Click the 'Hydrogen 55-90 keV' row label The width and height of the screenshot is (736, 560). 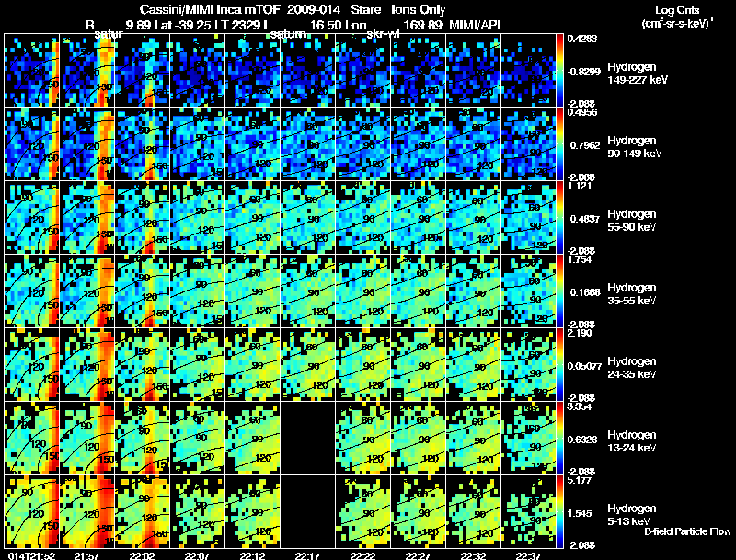632,221
